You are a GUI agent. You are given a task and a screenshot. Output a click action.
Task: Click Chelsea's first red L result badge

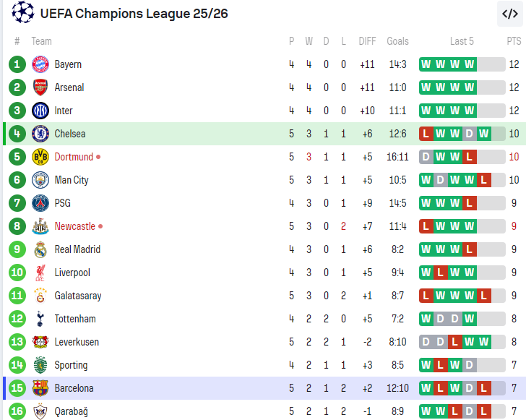click(x=426, y=134)
